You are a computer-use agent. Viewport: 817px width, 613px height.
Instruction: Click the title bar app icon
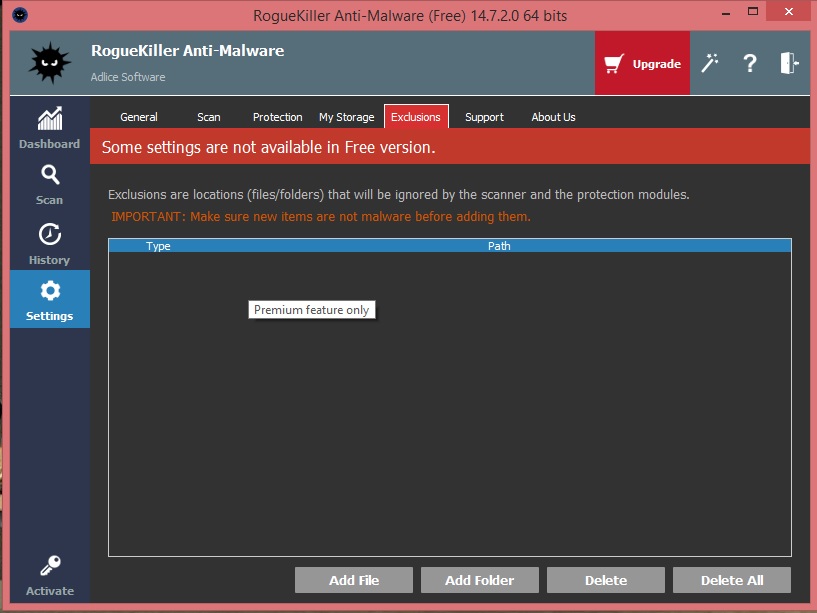pos(20,15)
